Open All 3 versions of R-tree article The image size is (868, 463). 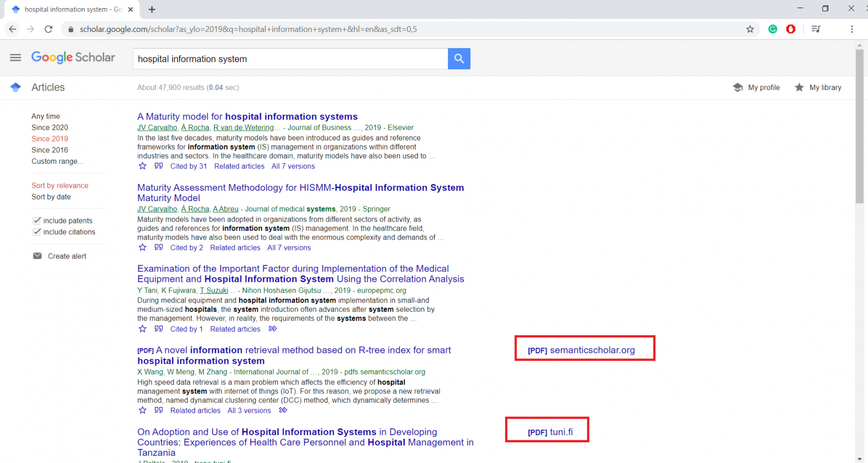(249, 410)
